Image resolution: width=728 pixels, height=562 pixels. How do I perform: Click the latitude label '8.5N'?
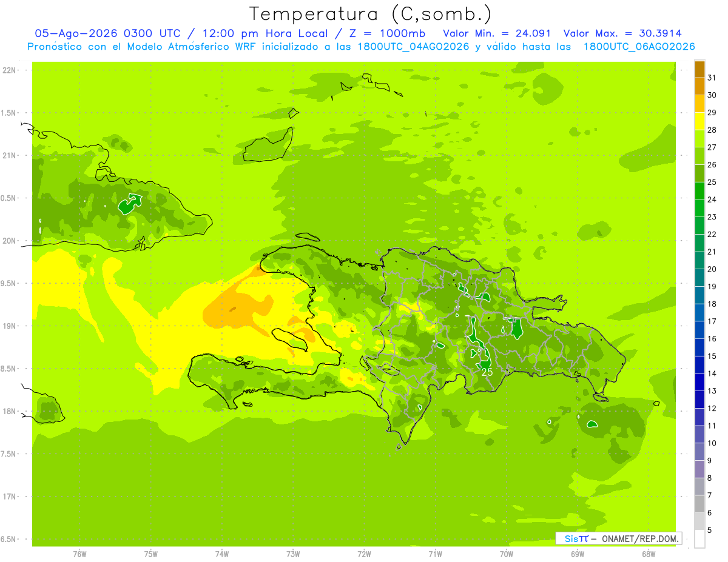pos(9,369)
